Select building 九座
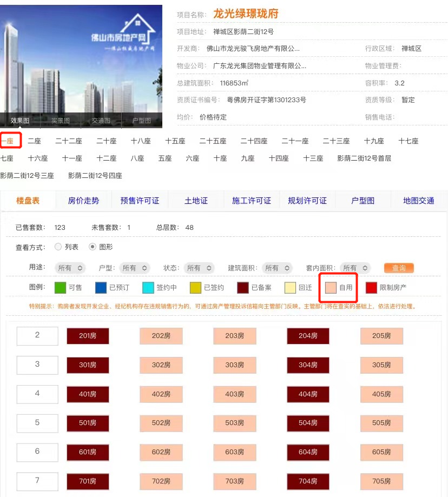 (x=248, y=158)
